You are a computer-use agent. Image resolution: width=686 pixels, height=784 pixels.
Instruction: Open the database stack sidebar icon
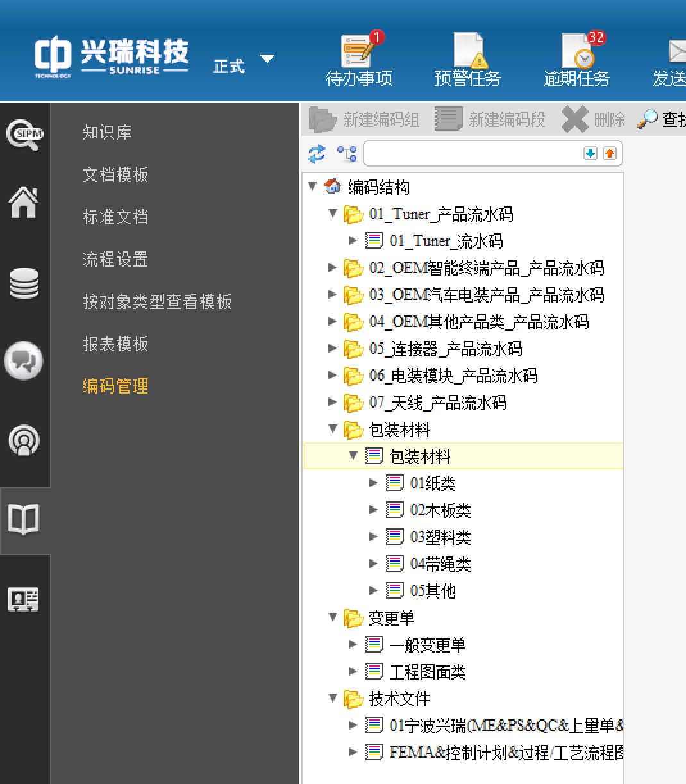pyautogui.click(x=24, y=283)
